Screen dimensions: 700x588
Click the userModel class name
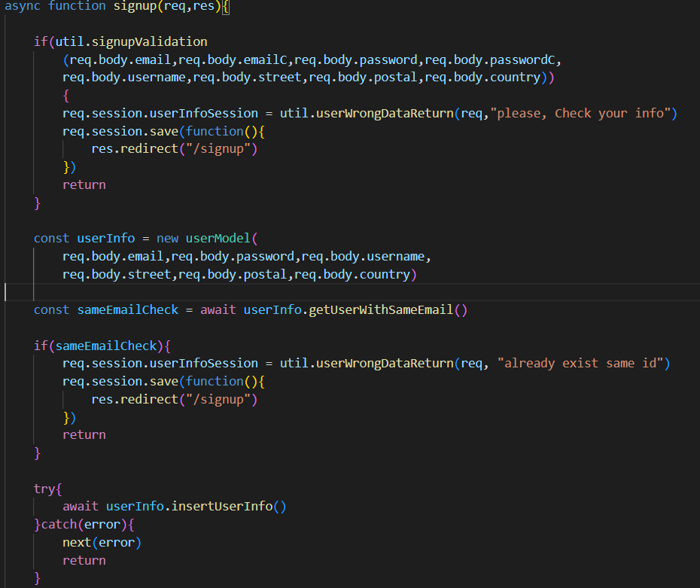[218, 239]
